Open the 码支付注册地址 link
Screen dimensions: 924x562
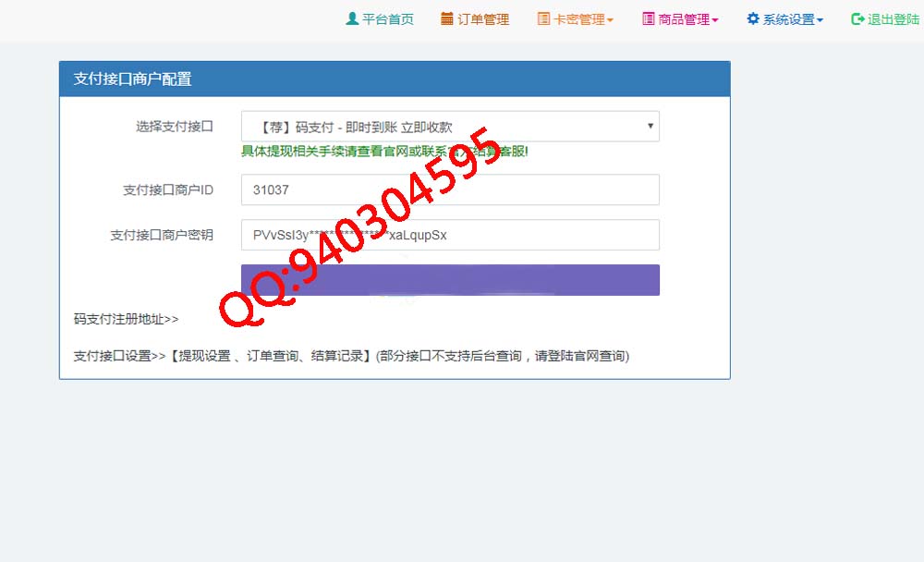[x=126, y=319]
